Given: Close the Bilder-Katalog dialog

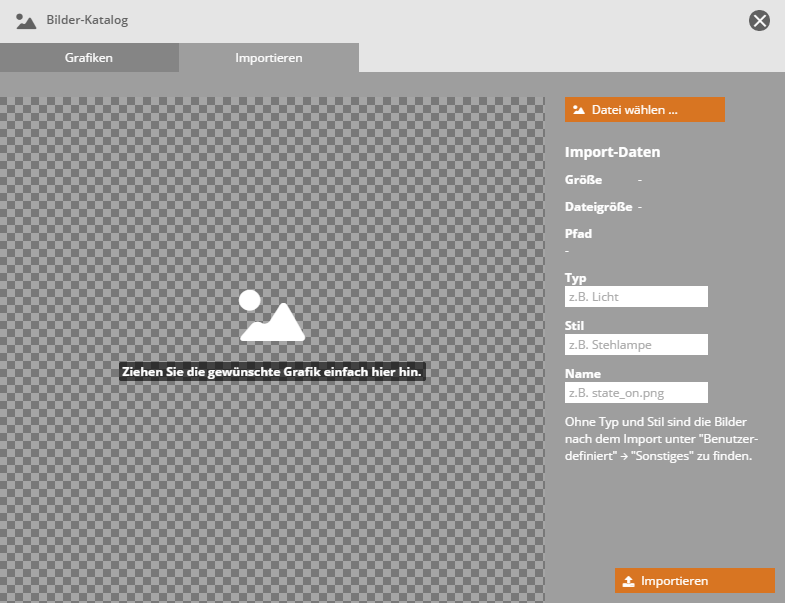Looking at the screenshot, I should (x=760, y=20).
